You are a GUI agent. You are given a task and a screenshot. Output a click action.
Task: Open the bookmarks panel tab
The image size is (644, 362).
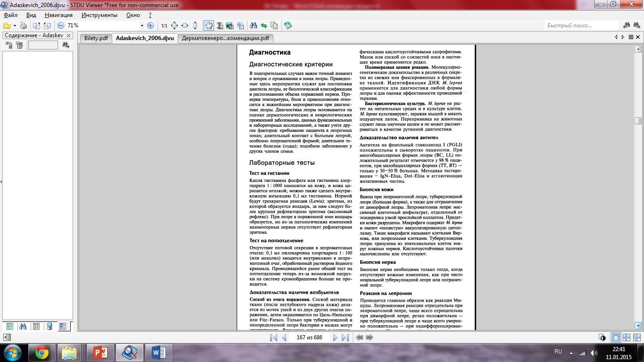click(36, 326)
